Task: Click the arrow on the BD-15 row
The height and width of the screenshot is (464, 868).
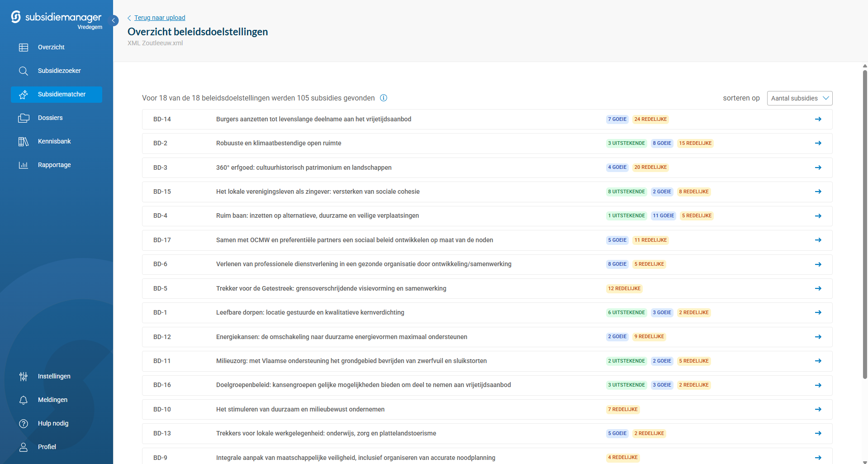Action: pyautogui.click(x=818, y=191)
